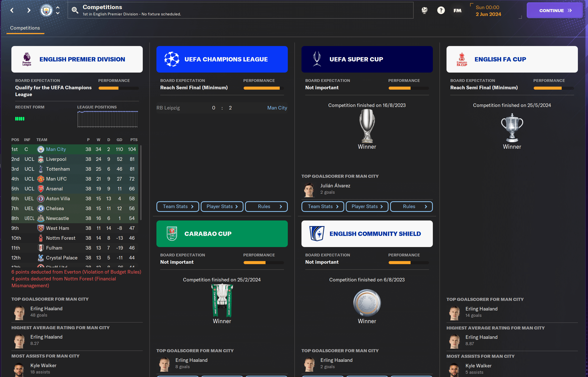The width and height of the screenshot is (588, 377).
Task: Open the English Premier Division header
Action: (x=77, y=59)
